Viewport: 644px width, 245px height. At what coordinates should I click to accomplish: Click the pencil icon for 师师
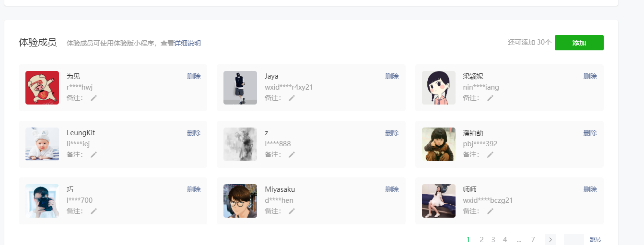pos(490,211)
